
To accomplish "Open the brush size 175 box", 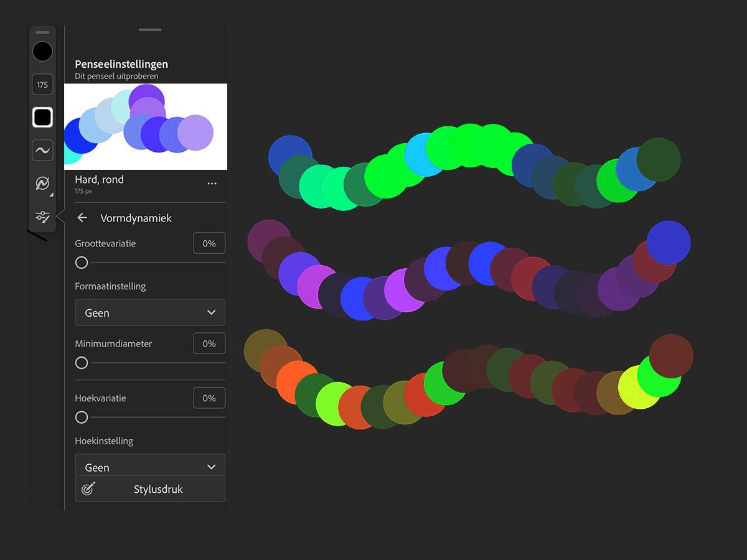I will 42,85.
